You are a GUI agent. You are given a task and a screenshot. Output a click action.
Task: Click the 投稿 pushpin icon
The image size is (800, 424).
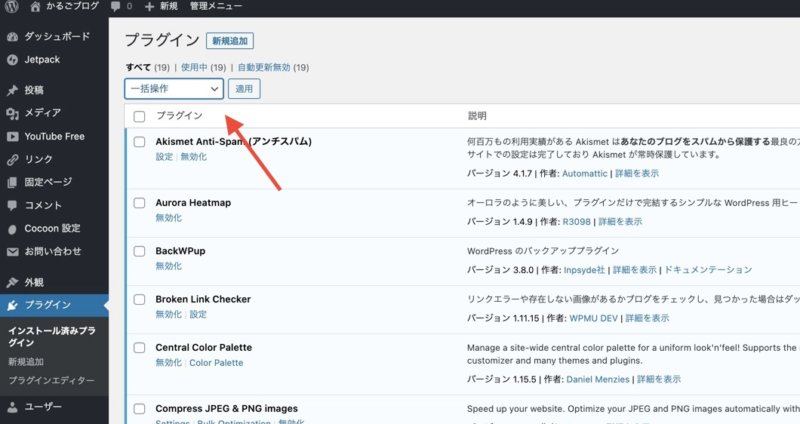tap(13, 90)
